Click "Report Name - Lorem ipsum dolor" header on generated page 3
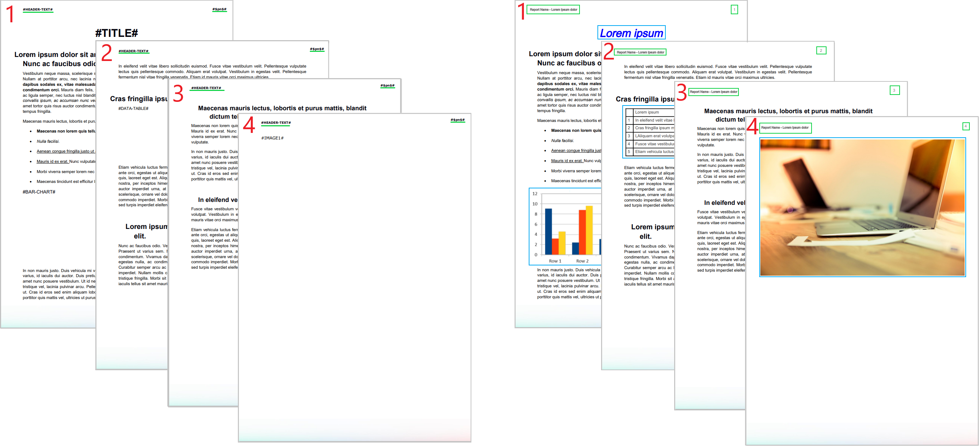 (x=713, y=92)
